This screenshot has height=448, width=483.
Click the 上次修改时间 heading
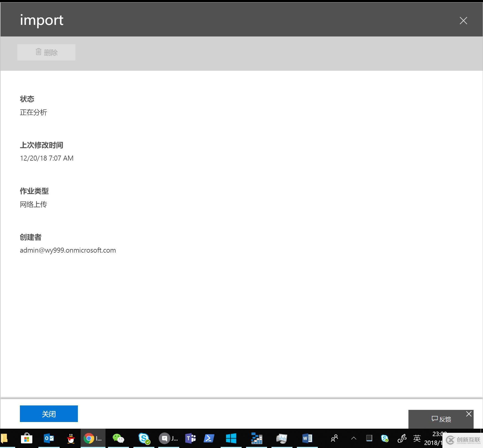(x=41, y=145)
